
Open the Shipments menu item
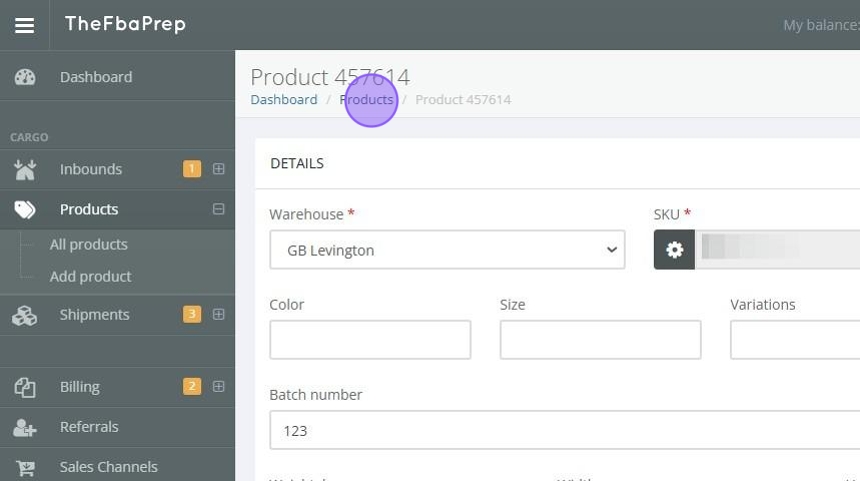(94, 314)
